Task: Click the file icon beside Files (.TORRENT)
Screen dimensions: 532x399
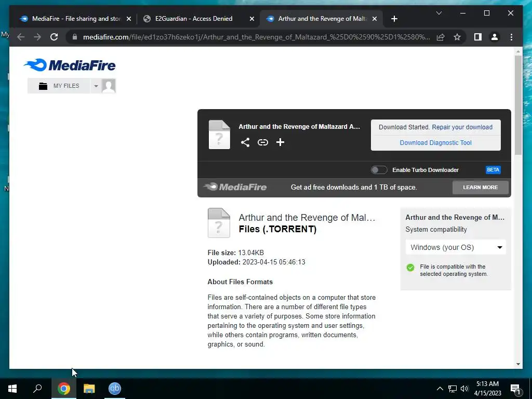Action: pyautogui.click(x=219, y=222)
